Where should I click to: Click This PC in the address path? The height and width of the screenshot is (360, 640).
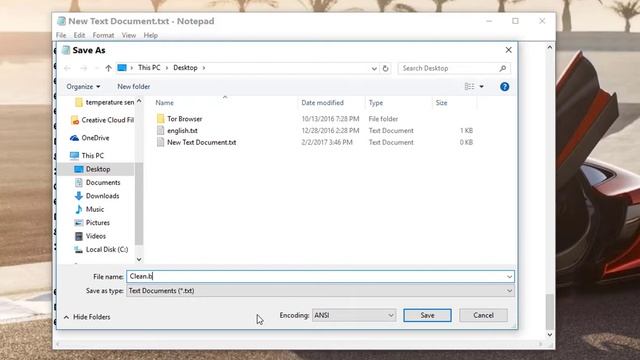(x=149, y=68)
